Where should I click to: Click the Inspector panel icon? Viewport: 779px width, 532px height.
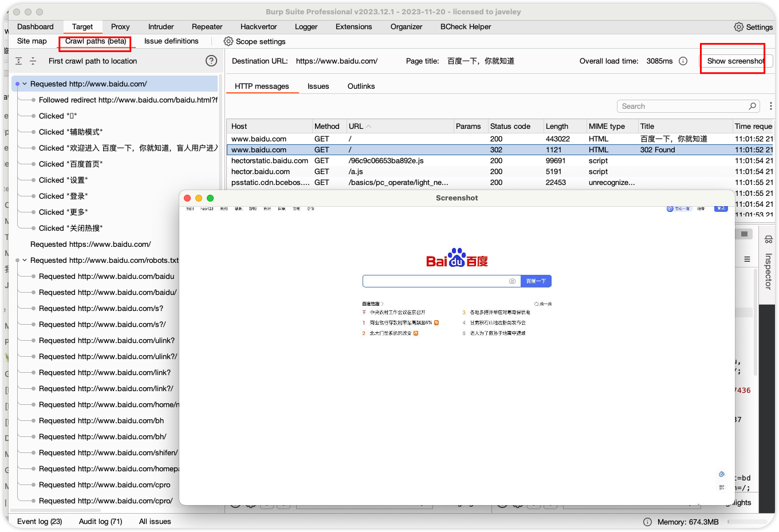[x=769, y=239]
